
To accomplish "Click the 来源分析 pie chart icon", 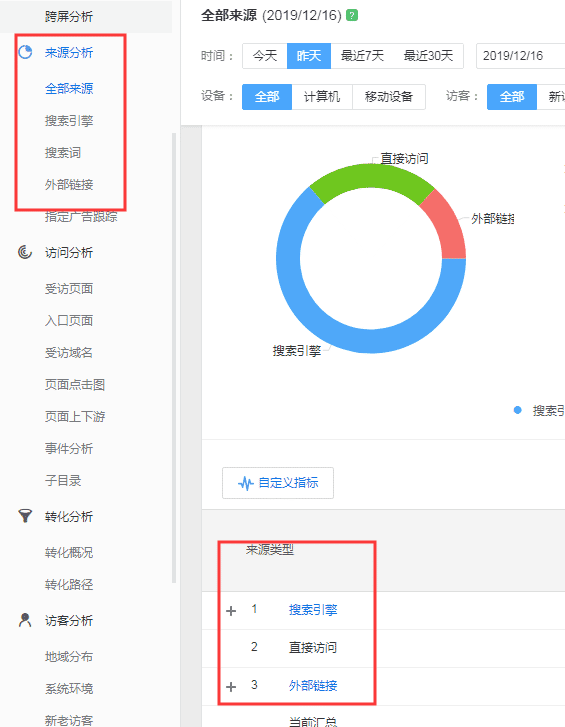I will coord(25,52).
